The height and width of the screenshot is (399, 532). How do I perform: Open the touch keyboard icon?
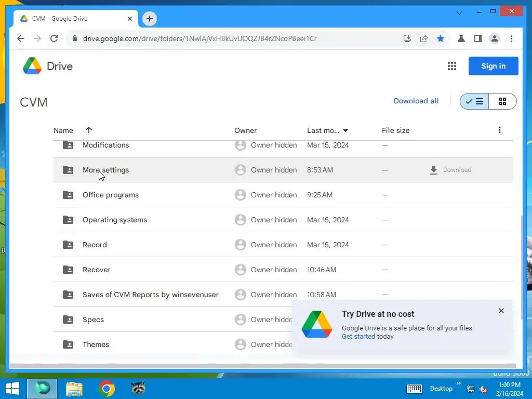(x=414, y=389)
